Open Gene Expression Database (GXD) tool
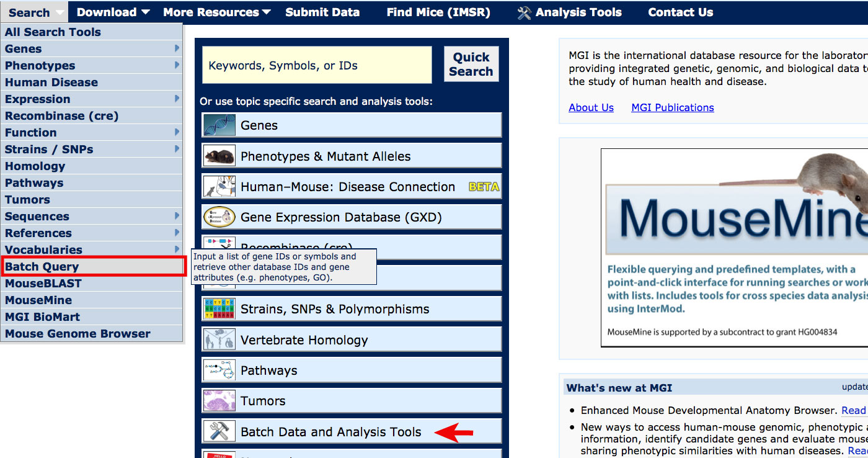868x458 pixels. point(352,217)
